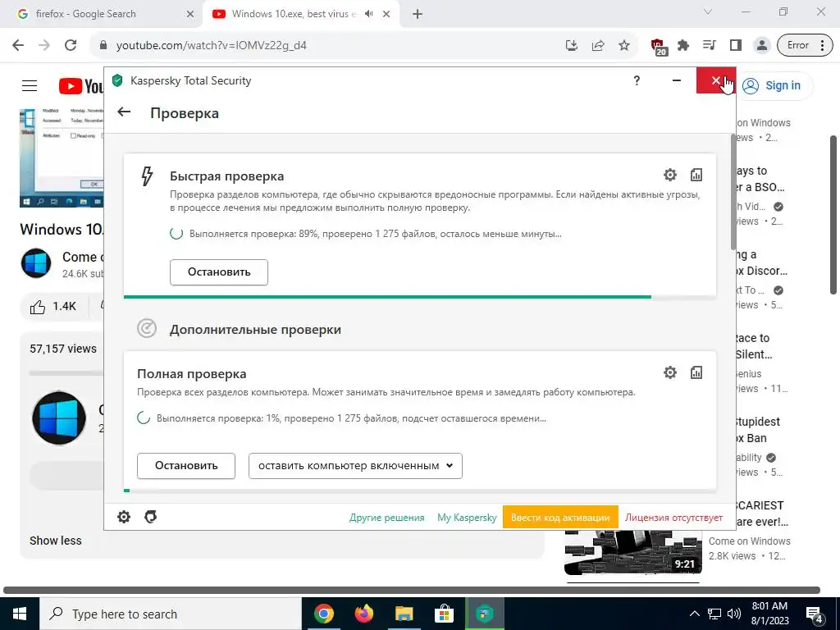Viewport: 840px width, 630px height.
Task: Open Kaspersky support icon at bottom
Action: point(151,517)
